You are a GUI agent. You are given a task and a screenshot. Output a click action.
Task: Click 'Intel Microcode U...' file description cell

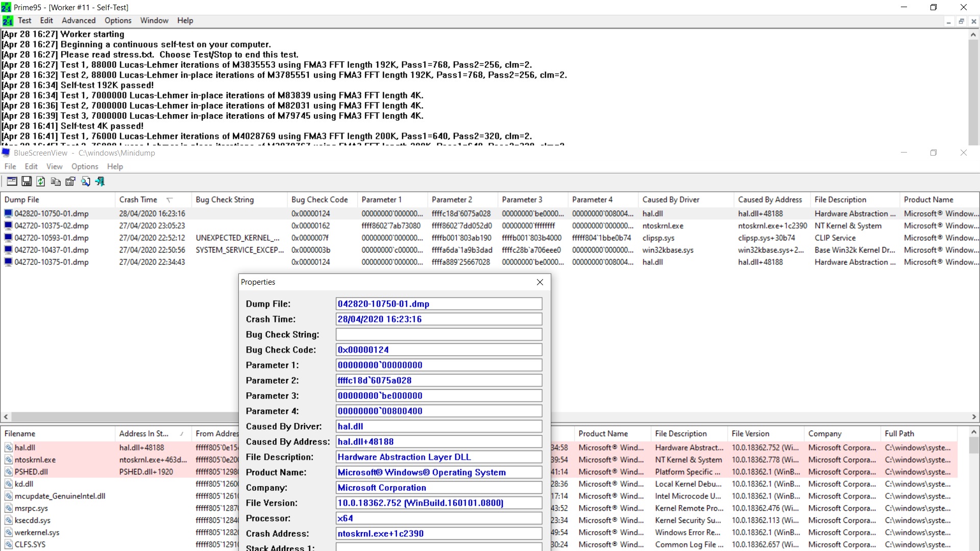tap(688, 496)
